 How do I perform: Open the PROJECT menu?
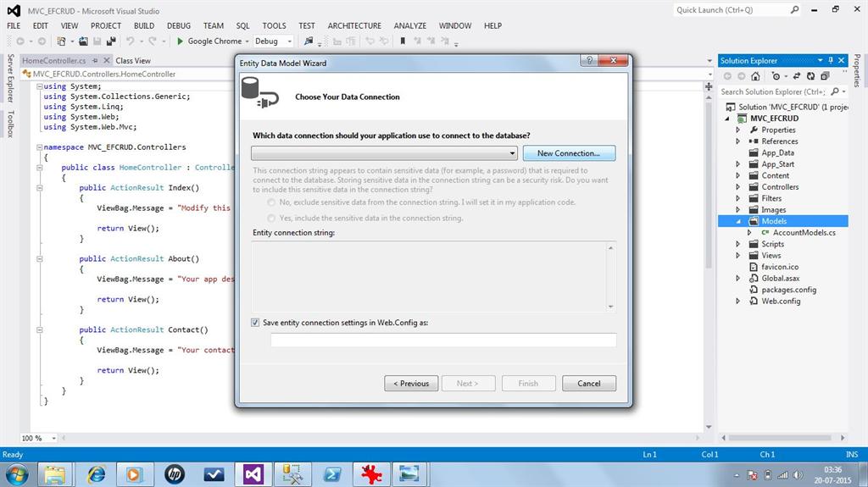[106, 25]
